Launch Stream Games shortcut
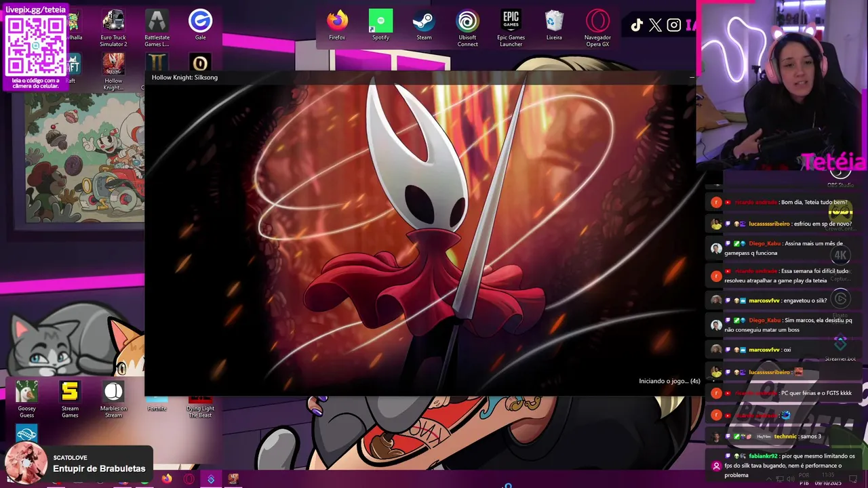 (x=70, y=399)
